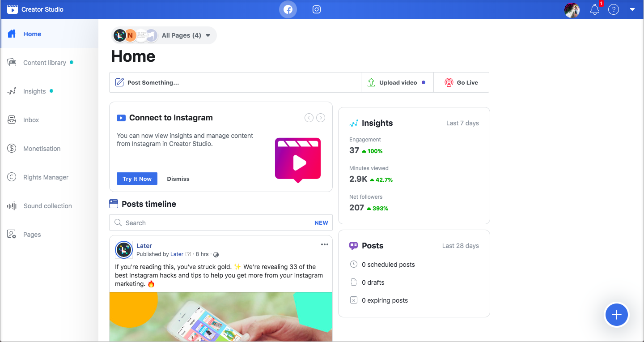Click Go Live button

coord(461,82)
